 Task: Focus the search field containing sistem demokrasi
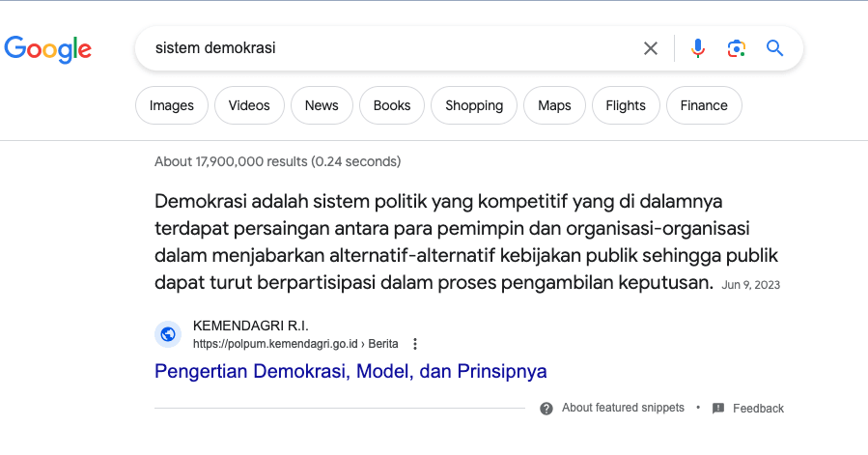tap(386, 48)
